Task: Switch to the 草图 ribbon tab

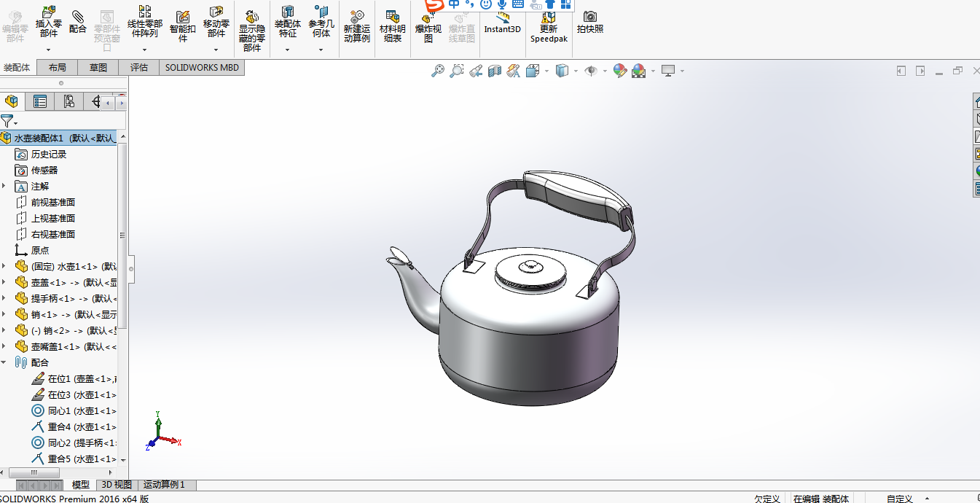Action: [98, 68]
